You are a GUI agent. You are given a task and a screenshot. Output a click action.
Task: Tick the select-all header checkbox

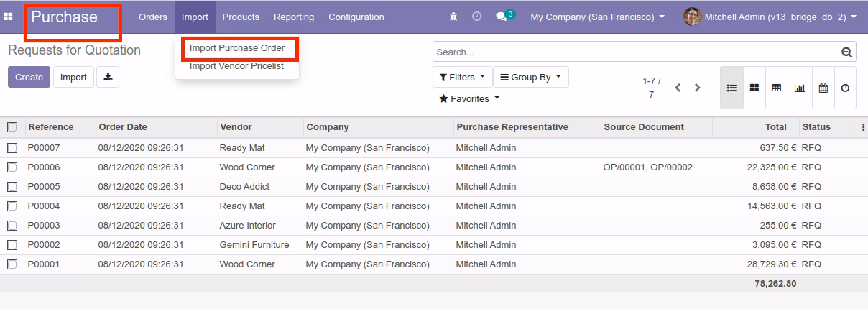[x=12, y=127]
